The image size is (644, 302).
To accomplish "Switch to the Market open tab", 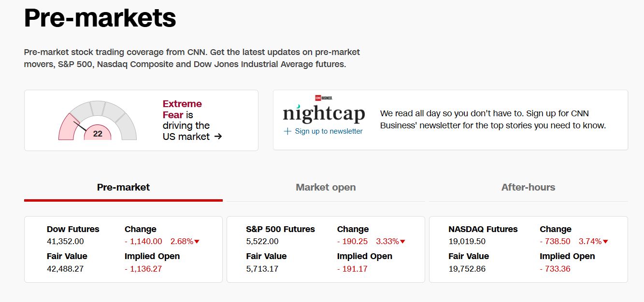I will tap(326, 187).
